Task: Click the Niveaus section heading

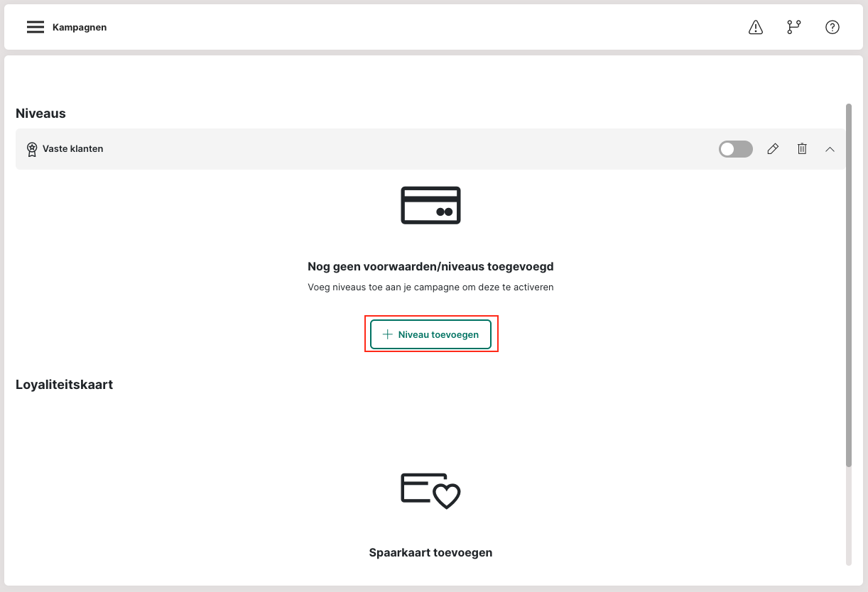Action: (40, 114)
